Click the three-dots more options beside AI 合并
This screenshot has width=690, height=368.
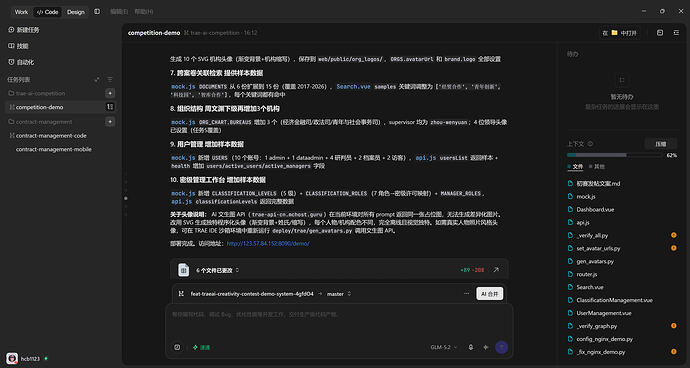point(466,294)
